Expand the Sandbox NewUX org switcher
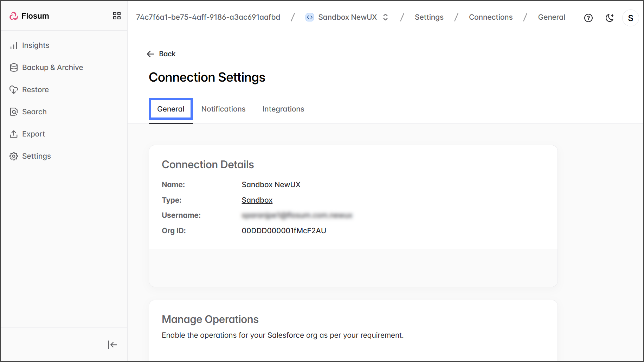Screen dimensions: 644x362 click(x=385, y=17)
